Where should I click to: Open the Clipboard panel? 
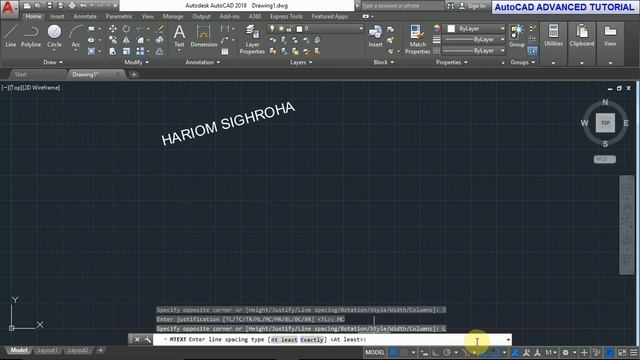(x=582, y=36)
